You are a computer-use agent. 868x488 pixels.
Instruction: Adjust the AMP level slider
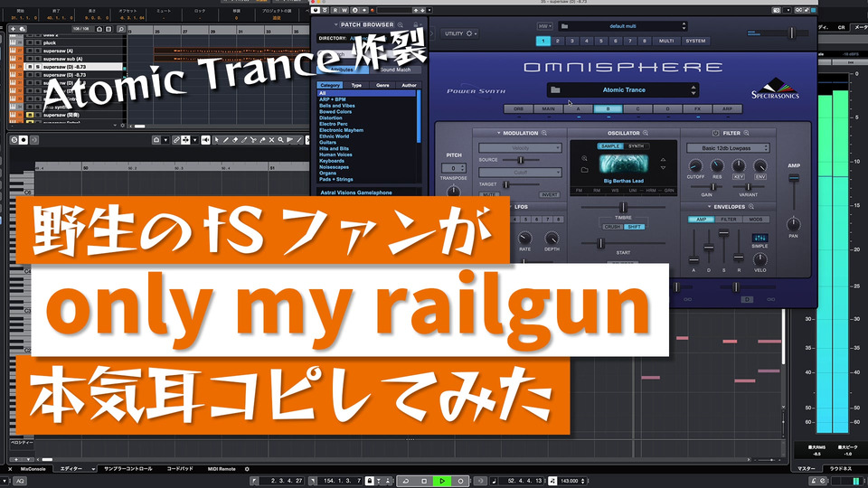click(x=794, y=178)
